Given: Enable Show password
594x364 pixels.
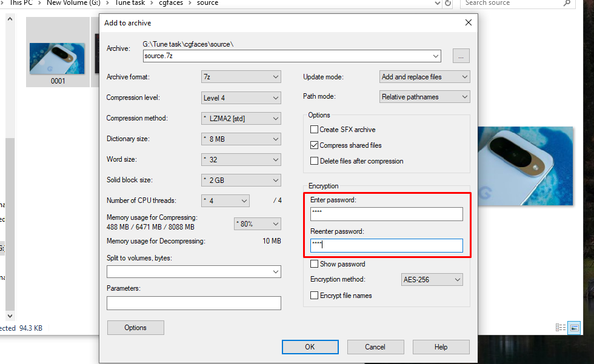Looking at the screenshot, I should tap(314, 264).
